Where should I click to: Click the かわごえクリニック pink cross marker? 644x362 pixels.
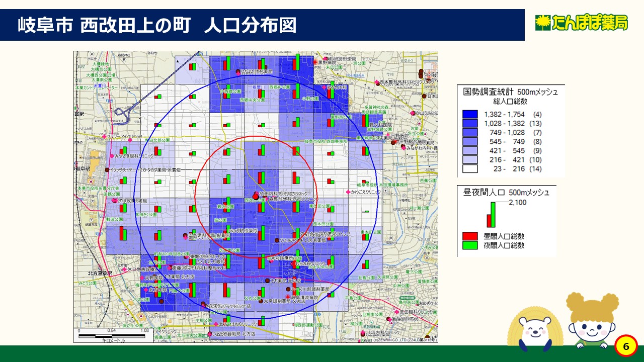pyautogui.click(x=348, y=192)
